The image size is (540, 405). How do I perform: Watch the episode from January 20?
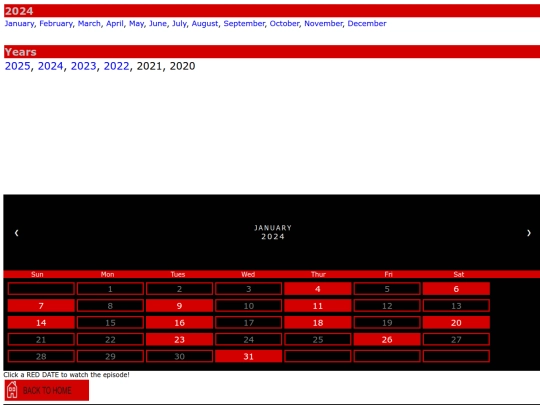coord(456,322)
